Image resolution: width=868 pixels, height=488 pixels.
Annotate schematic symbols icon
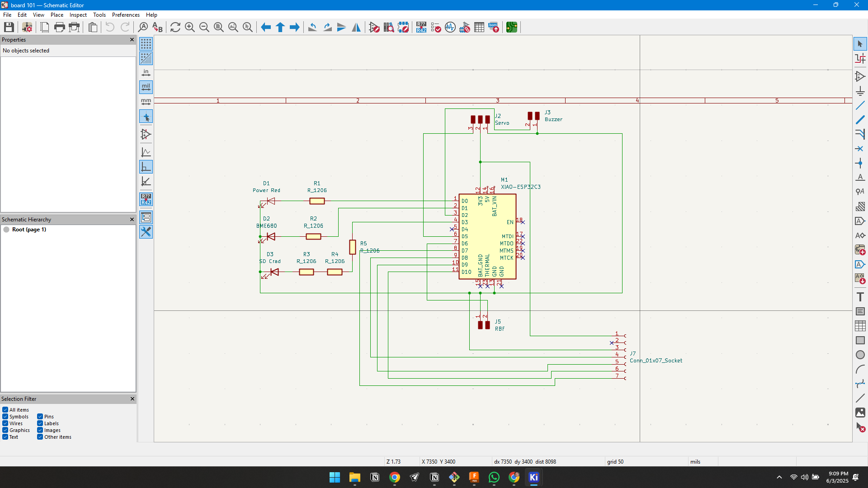(421, 28)
